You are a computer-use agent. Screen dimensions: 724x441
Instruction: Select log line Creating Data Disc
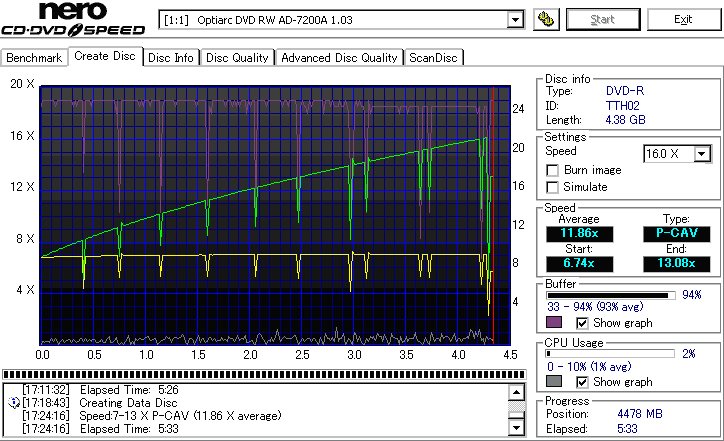tap(100, 403)
